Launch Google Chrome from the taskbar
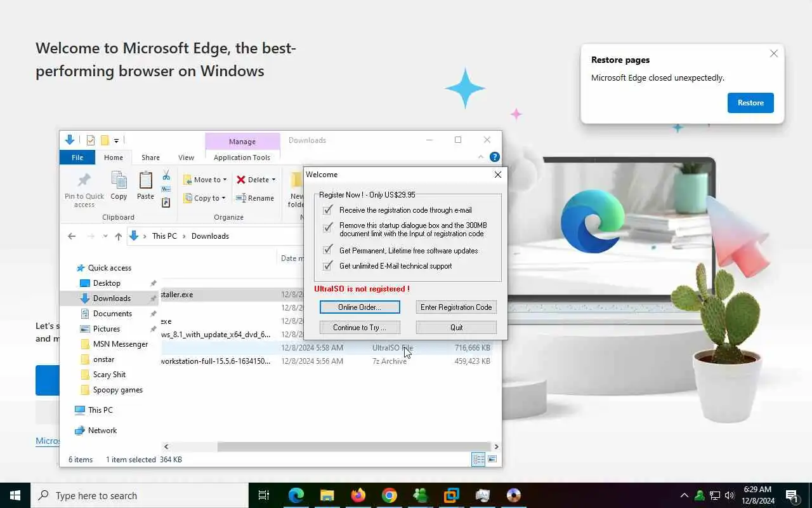Image resolution: width=812 pixels, height=508 pixels. (x=390, y=495)
